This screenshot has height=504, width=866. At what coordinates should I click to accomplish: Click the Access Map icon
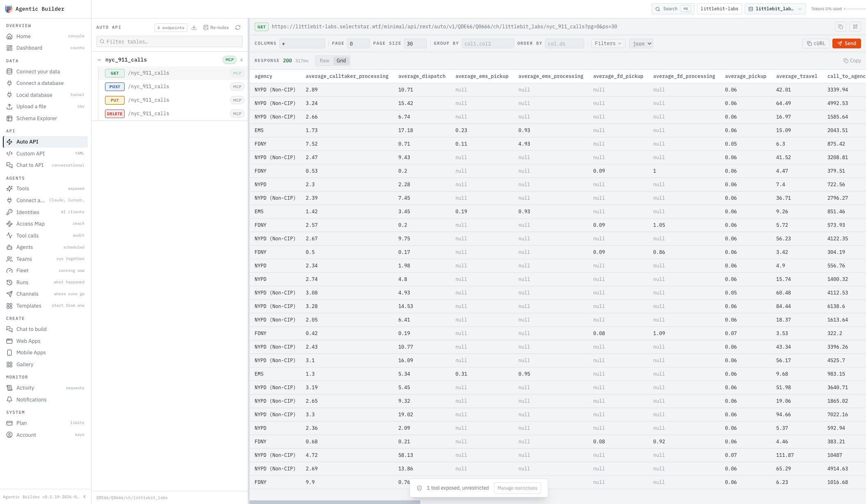click(x=9, y=224)
